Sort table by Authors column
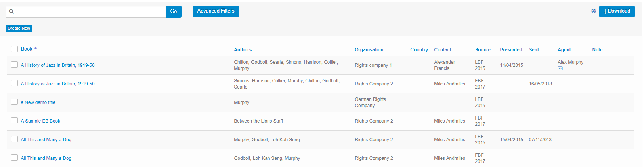Viewport: 644px width, 167px height. click(x=243, y=50)
